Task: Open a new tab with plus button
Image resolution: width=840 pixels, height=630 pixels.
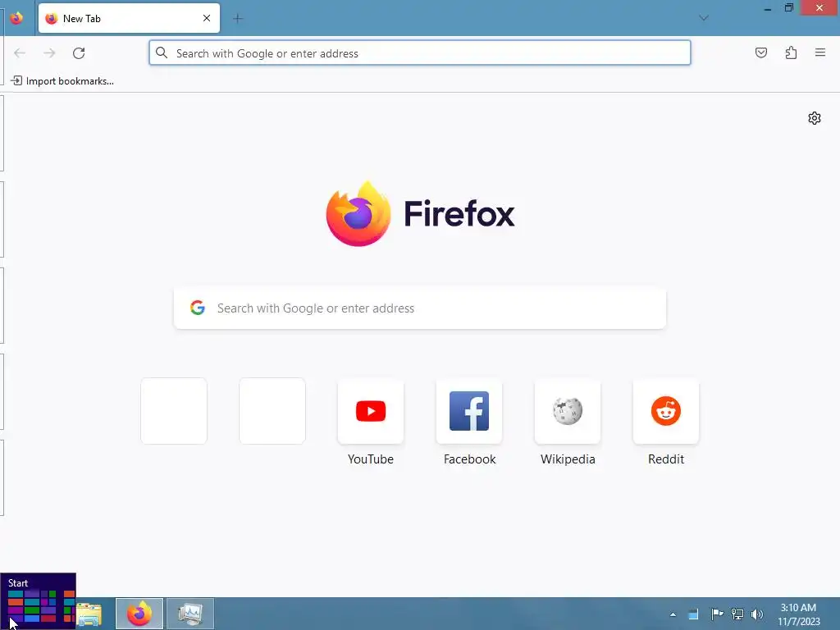Action: (238, 19)
